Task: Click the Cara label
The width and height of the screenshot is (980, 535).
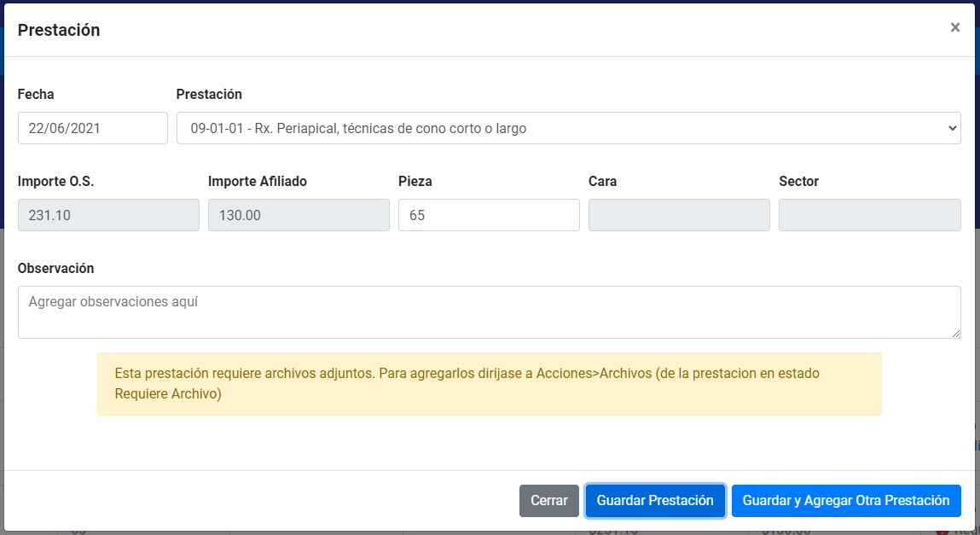Action: 602,182
